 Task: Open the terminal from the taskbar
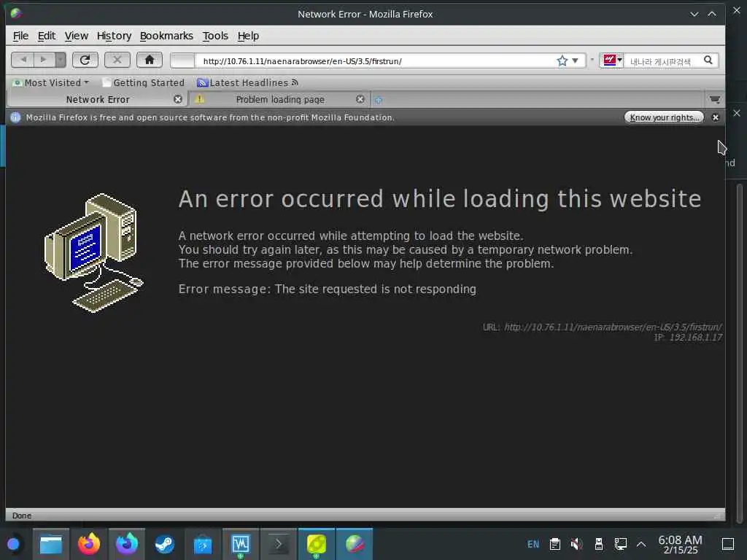278,544
